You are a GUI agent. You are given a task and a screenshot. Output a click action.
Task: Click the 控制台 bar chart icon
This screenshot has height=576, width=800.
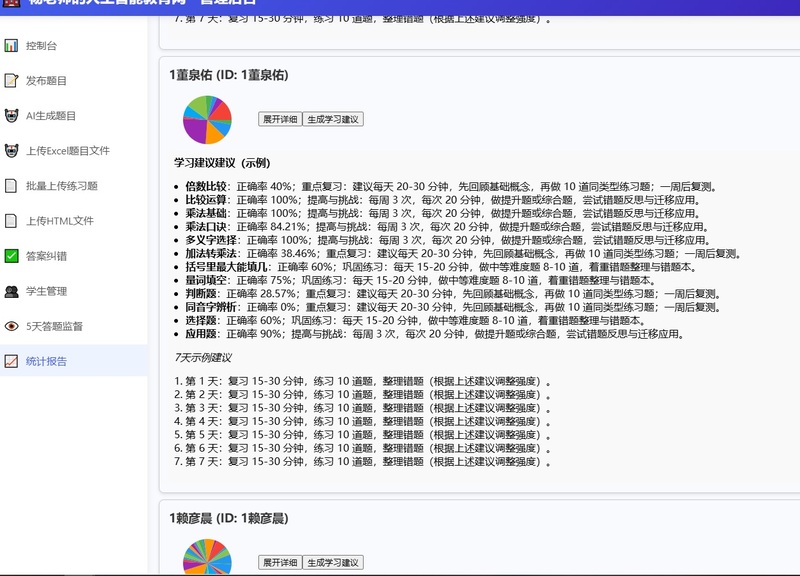tap(11, 45)
